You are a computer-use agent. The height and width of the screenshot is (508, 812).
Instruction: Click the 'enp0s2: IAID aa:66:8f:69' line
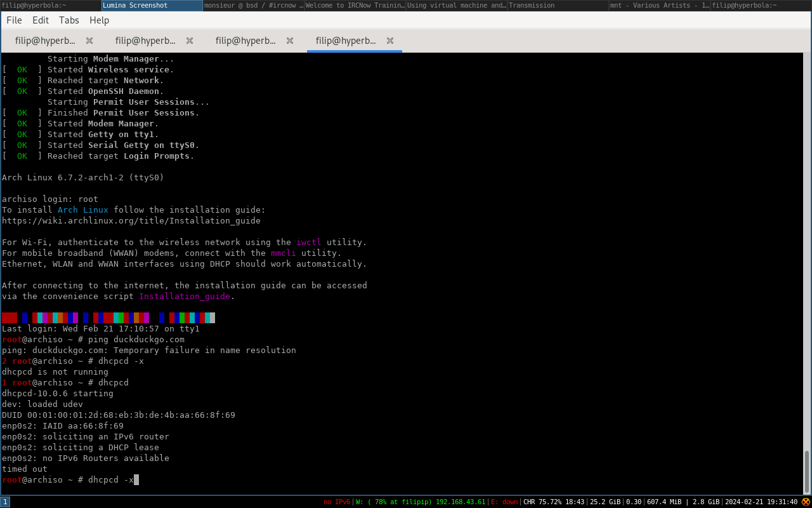coord(63,426)
